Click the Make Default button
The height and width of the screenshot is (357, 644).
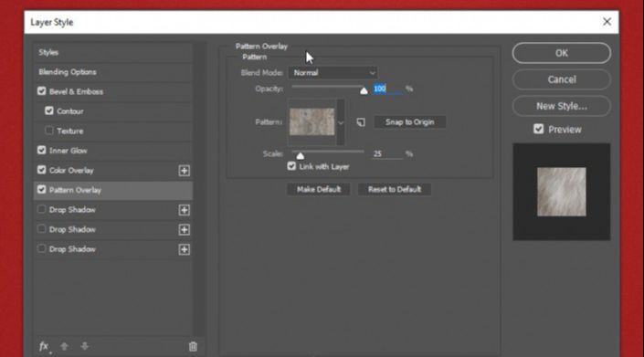tap(319, 190)
